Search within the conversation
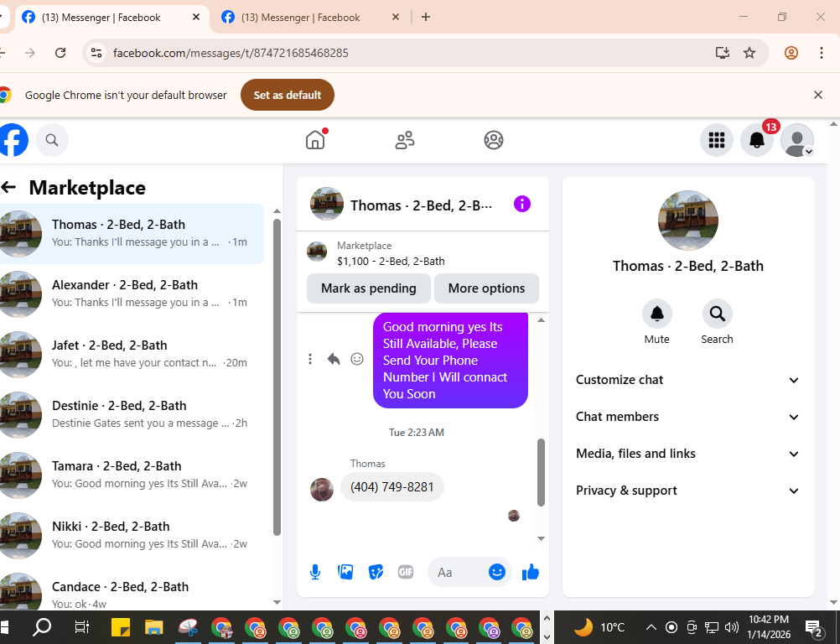 coord(717,314)
